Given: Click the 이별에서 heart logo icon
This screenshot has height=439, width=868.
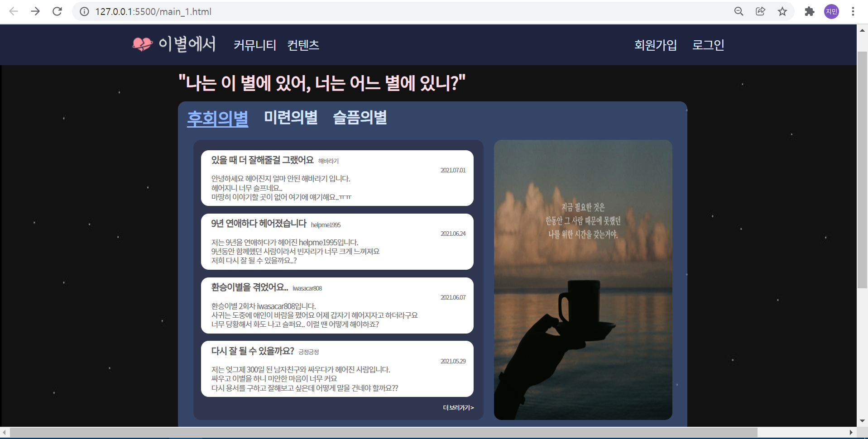Looking at the screenshot, I should click(x=143, y=44).
